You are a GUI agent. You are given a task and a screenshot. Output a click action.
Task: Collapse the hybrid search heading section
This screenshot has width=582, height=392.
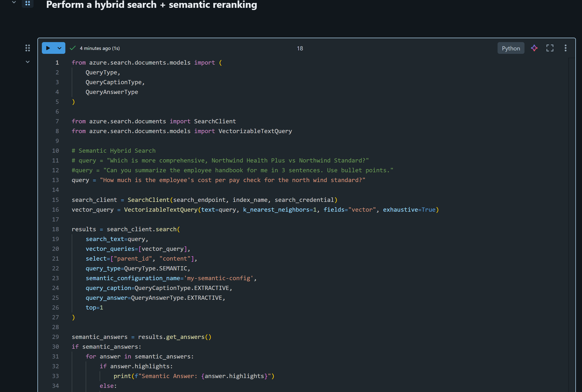(x=14, y=2)
